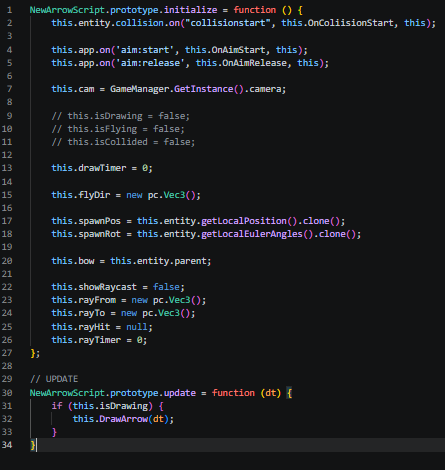Place cursor on 'initialize' in line 1
The height and width of the screenshot is (470, 445).
coord(190,10)
